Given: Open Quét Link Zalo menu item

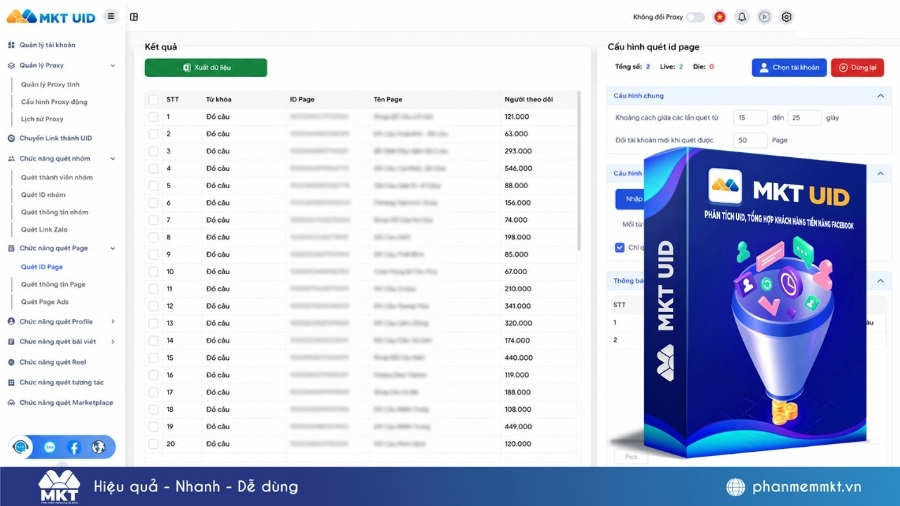Looking at the screenshot, I should [x=44, y=230].
